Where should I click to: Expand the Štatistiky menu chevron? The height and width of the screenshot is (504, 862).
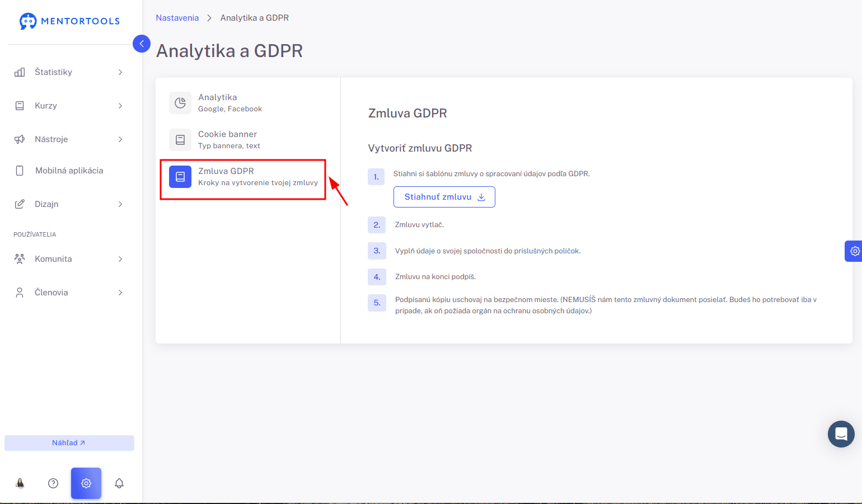click(x=120, y=72)
